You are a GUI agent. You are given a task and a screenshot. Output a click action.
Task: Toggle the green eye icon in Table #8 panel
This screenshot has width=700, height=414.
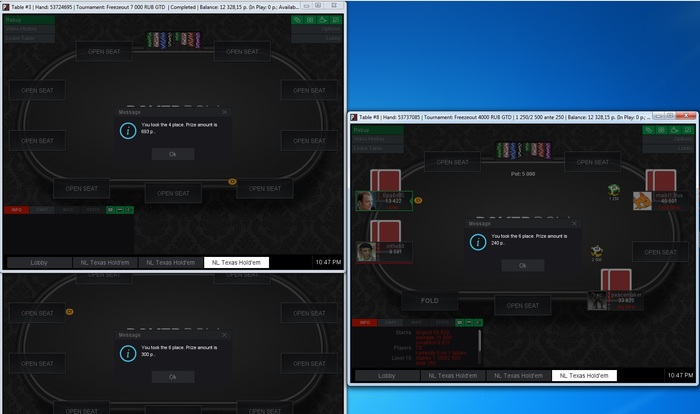tap(459, 322)
